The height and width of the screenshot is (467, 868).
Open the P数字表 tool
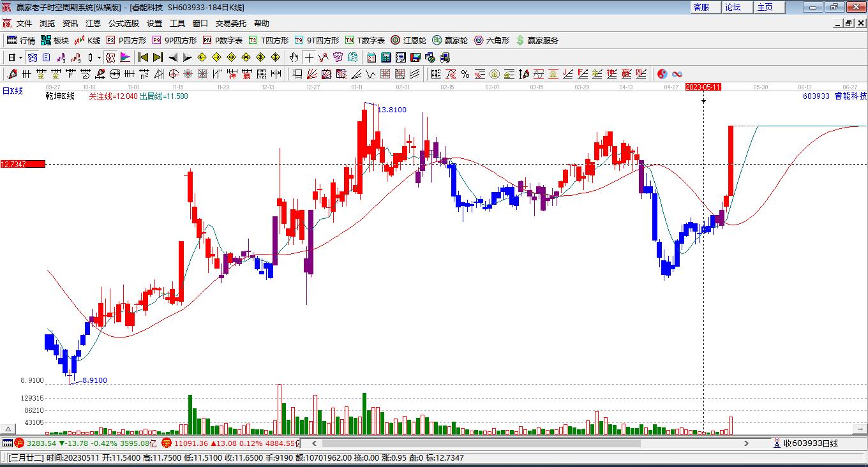[x=223, y=40]
